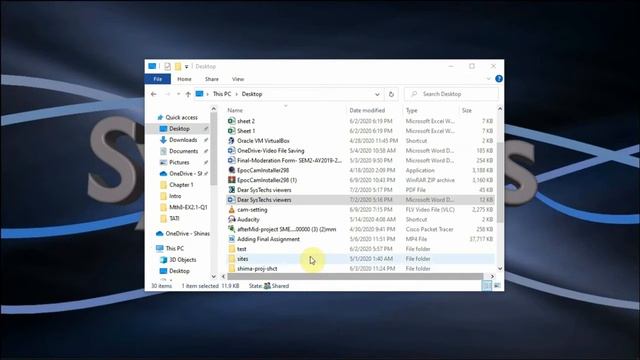Open the TATI folder in sidebar
Image resolution: width=640 pixels, height=360 pixels.
click(x=174, y=218)
